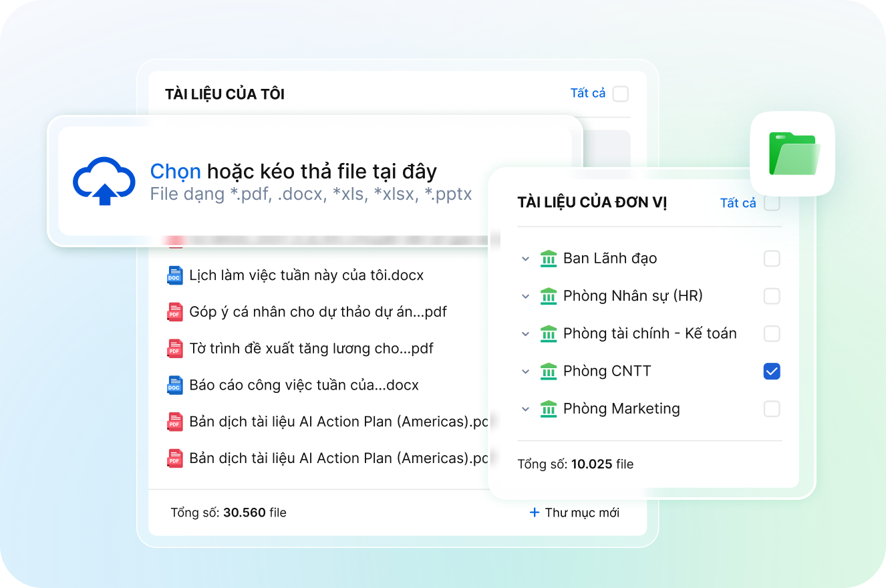The width and height of the screenshot is (886, 588).
Task: Click the building icon next to Phòng Marketing
Action: [x=548, y=409]
